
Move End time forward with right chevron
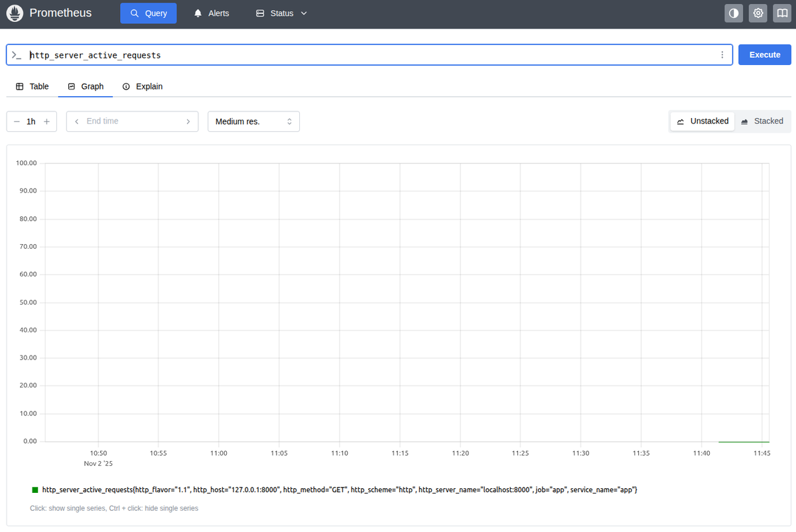(188, 121)
